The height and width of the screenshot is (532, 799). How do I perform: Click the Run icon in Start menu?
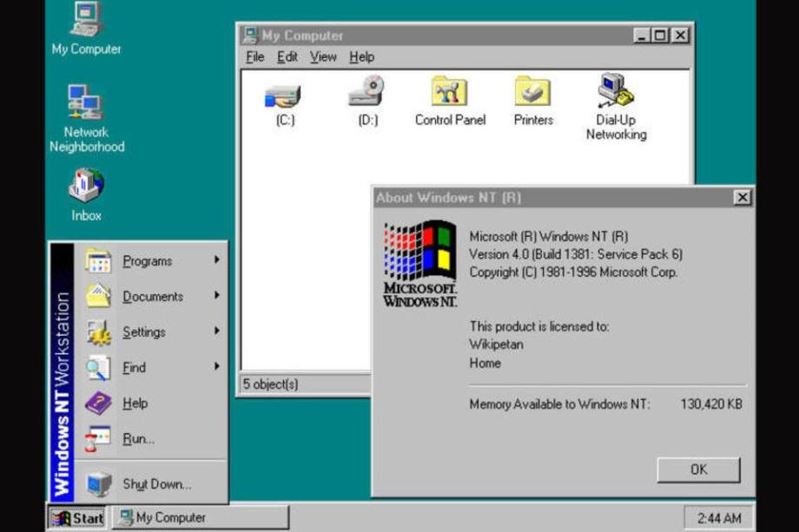pyautogui.click(x=97, y=439)
